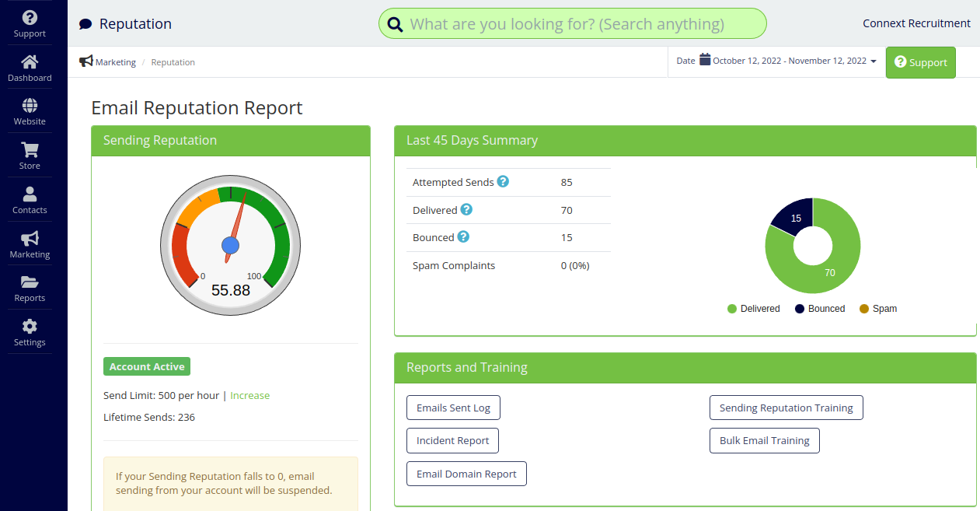
Task: Click the green Support button
Action: coord(921,62)
